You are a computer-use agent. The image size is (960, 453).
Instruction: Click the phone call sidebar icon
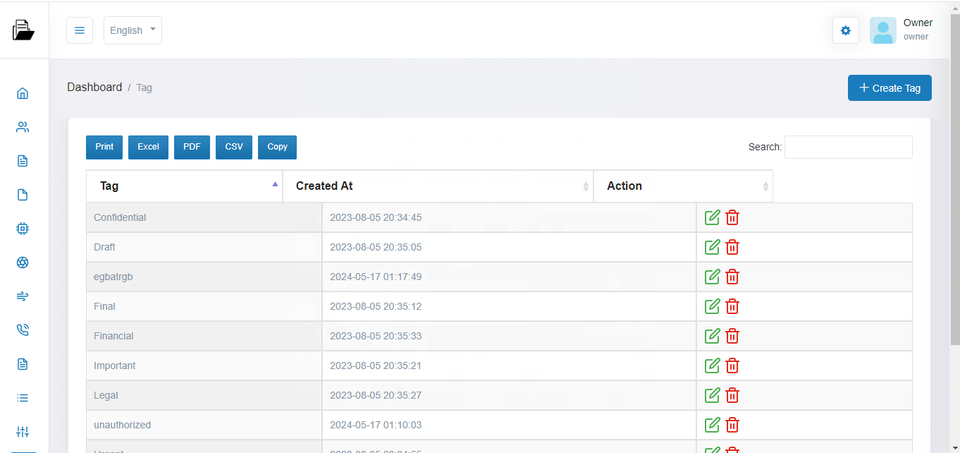click(23, 330)
